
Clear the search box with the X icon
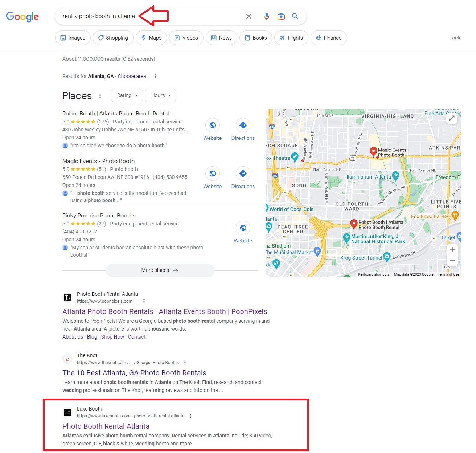(249, 16)
